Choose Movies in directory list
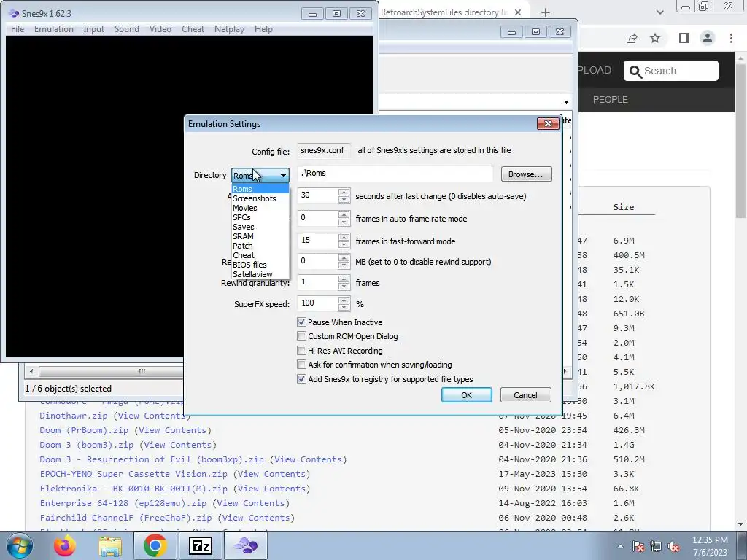Viewport: 747px width, 560px height. click(260, 208)
